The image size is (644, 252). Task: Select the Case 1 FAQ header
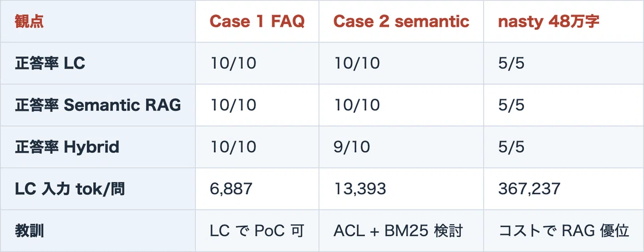click(257, 21)
